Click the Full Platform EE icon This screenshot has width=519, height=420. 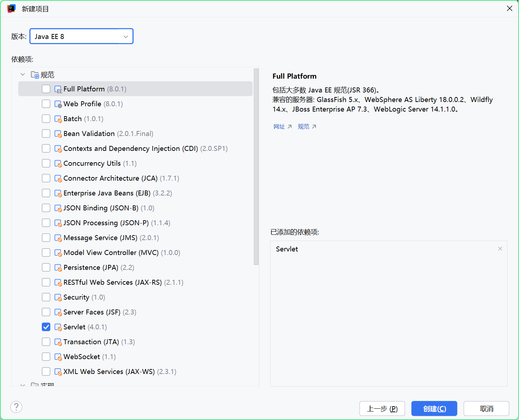[58, 89]
